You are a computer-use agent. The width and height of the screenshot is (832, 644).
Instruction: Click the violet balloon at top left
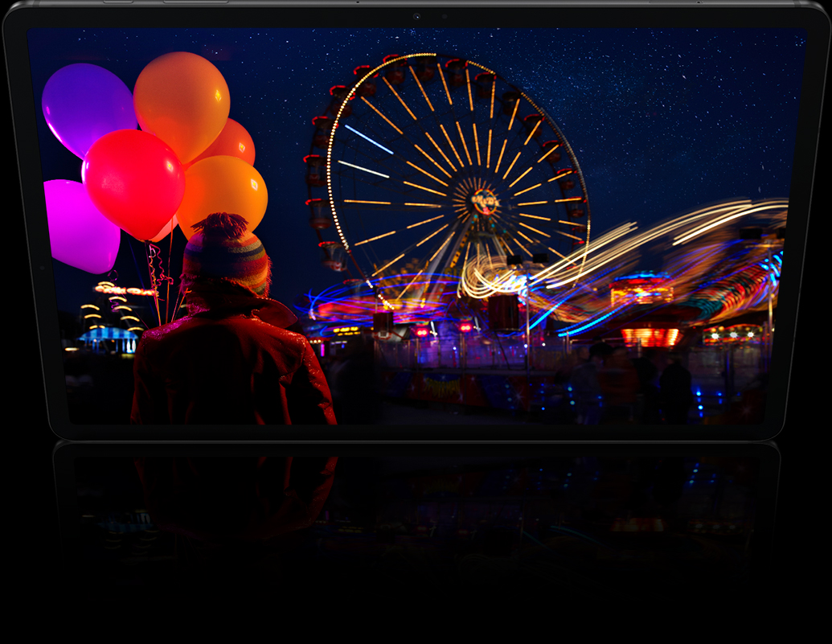(x=88, y=110)
